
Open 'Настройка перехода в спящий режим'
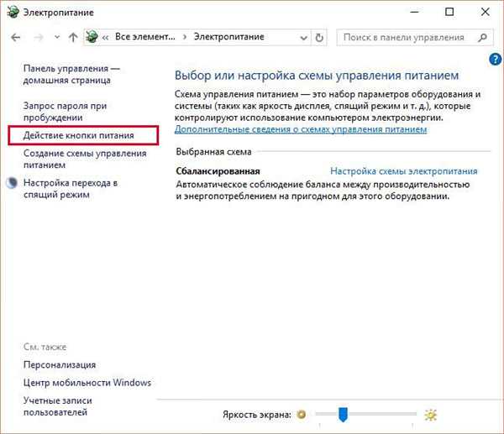(x=71, y=189)
